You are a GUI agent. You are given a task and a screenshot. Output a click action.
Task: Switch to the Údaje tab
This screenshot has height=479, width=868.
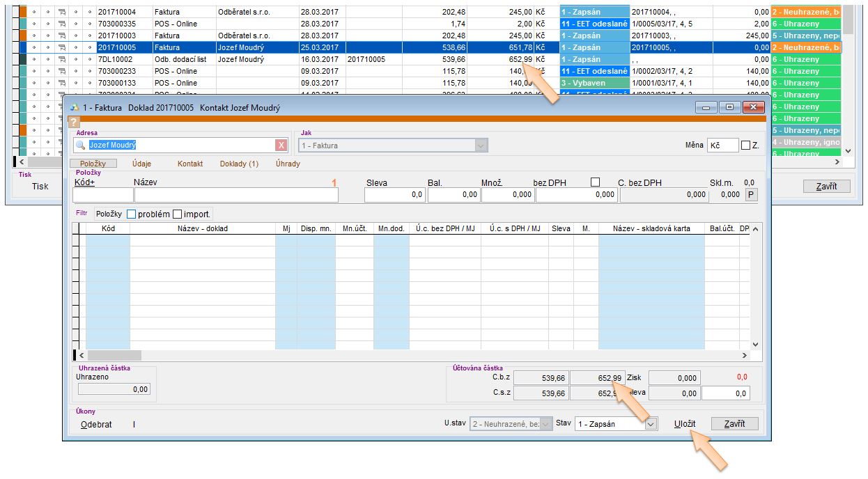click(141, 164)
